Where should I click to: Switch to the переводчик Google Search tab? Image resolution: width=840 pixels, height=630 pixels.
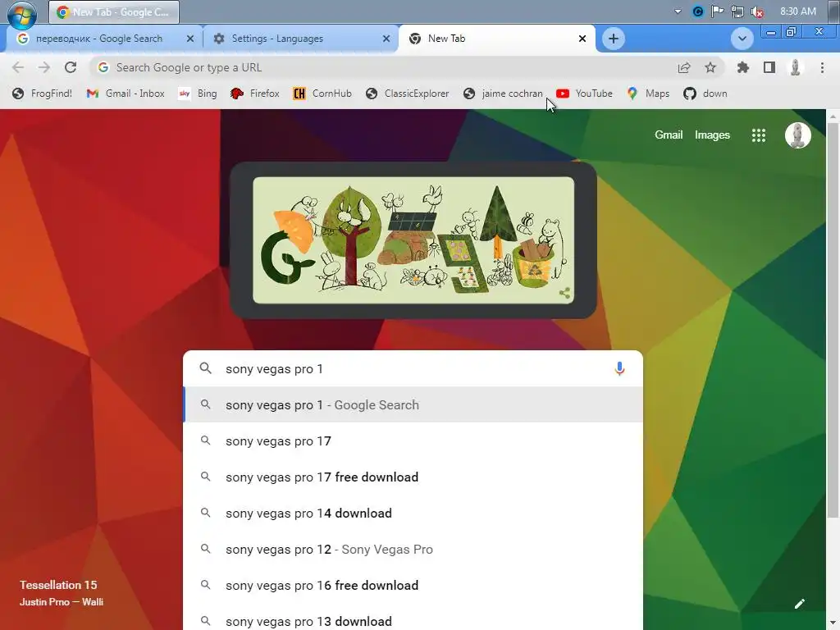pyautogui.click(x=99, y=39)
